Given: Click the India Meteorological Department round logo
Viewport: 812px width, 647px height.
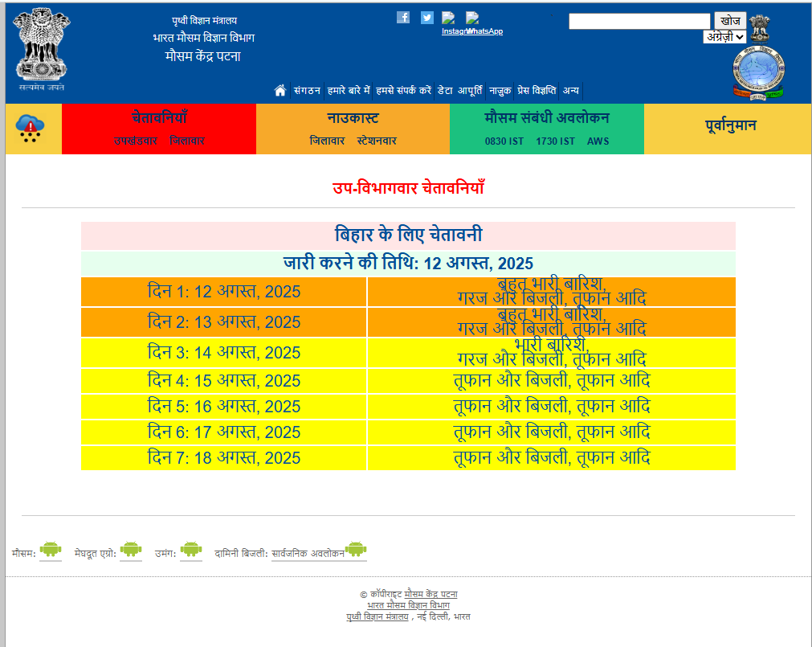Looking at the screenshot, I should 757,73.
